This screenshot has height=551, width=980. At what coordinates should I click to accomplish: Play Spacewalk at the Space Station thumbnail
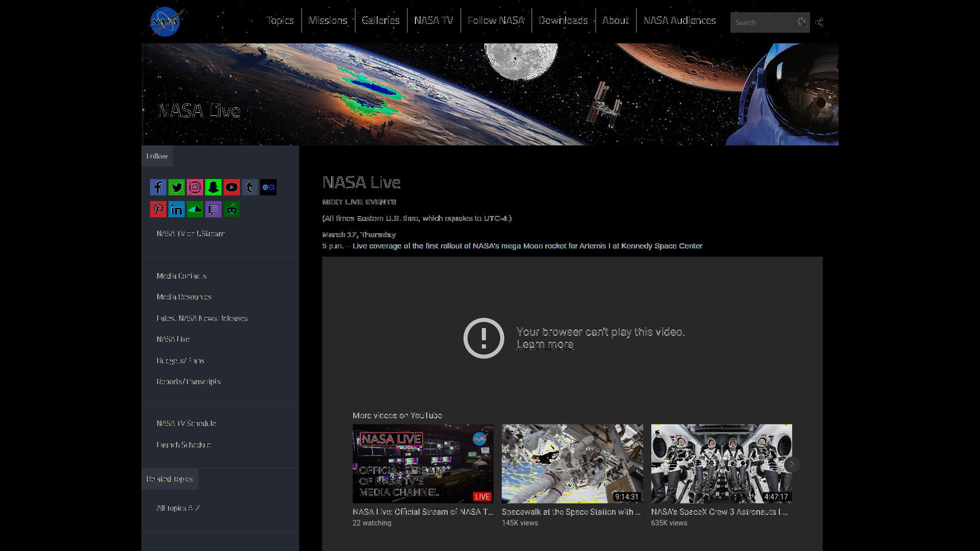pos(572,463)
